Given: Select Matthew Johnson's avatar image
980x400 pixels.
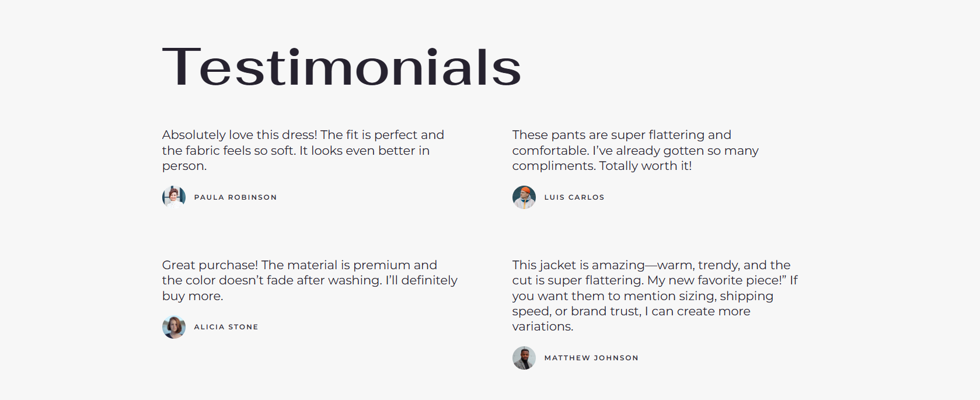Looking at the screenshot, I should pyautogui.click(x=524, y=358).
